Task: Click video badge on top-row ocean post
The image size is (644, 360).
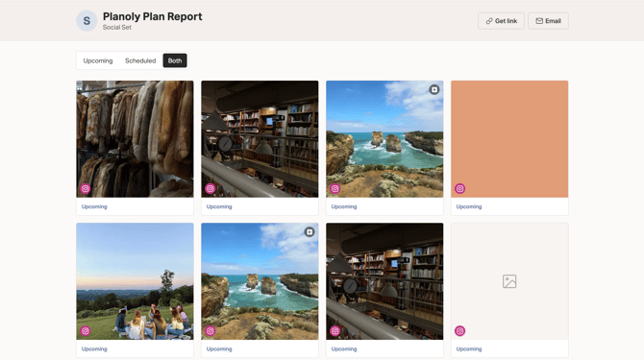Action: click(434, 89)
